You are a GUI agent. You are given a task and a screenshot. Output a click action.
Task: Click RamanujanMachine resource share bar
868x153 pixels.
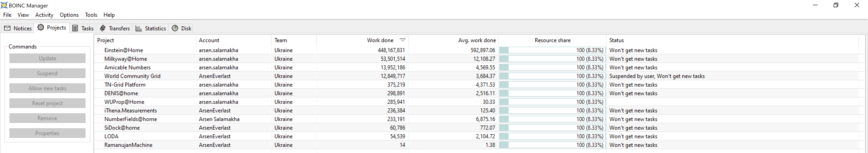coord(552,145)
